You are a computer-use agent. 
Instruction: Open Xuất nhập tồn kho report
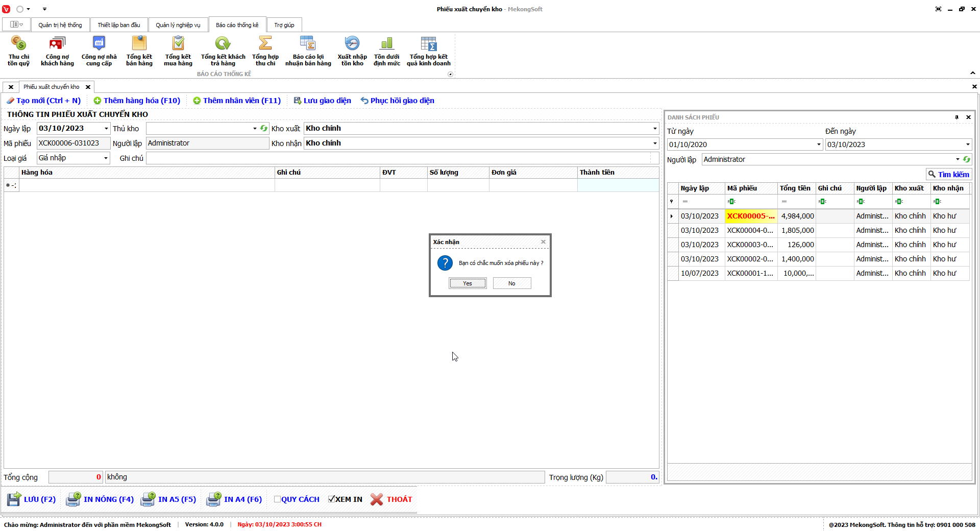point(352,51)
